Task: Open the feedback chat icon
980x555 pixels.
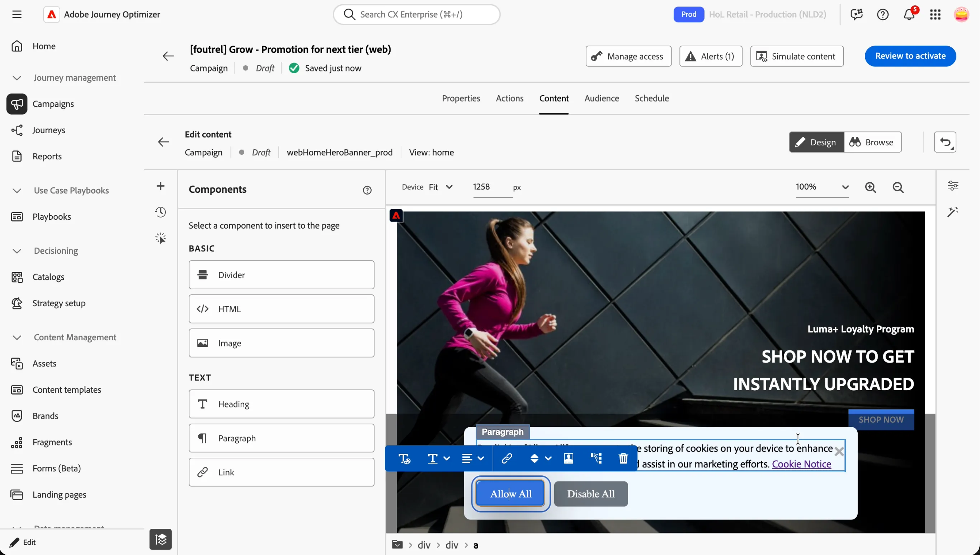Action: 857,14
